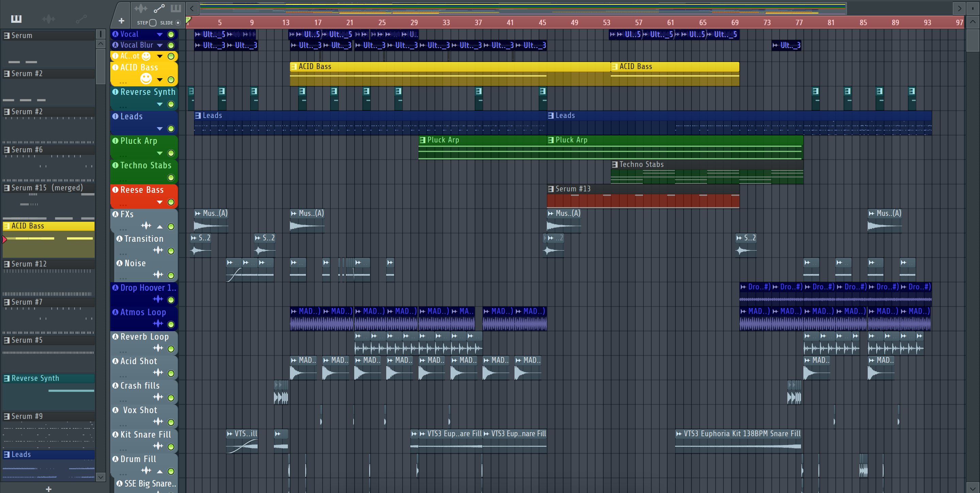Show audio clips in picker via waveform icon

coord(49,19)
